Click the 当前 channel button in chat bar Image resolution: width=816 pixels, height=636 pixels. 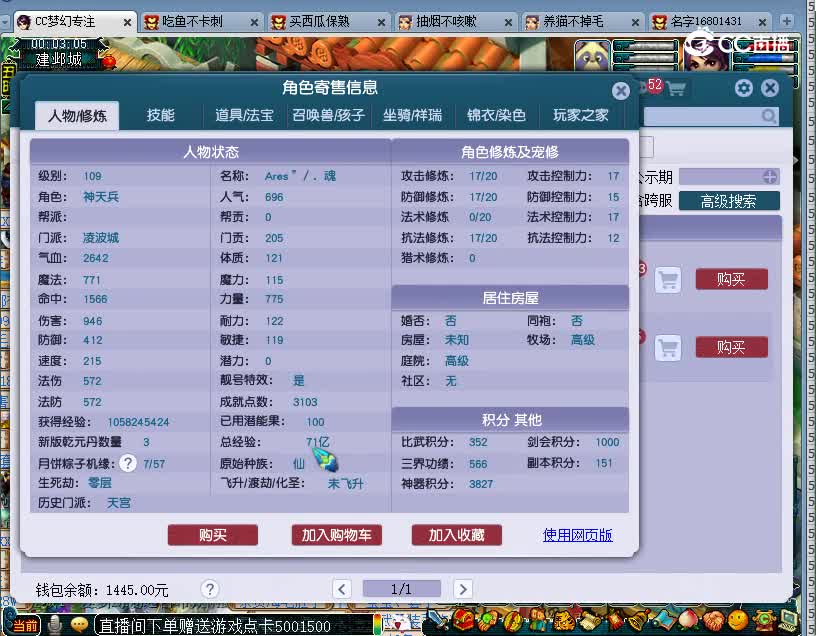(x=24, y=625)
